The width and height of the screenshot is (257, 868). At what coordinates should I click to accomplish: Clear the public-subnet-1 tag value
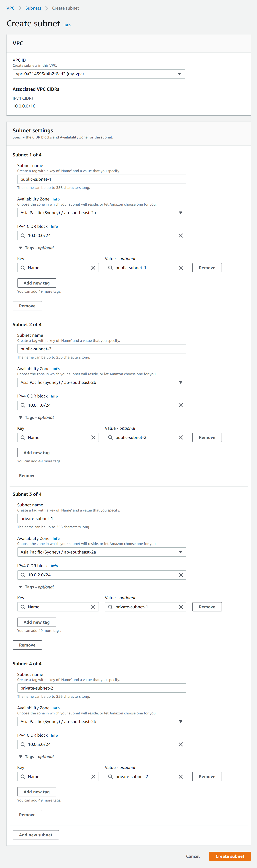(181, 268)
